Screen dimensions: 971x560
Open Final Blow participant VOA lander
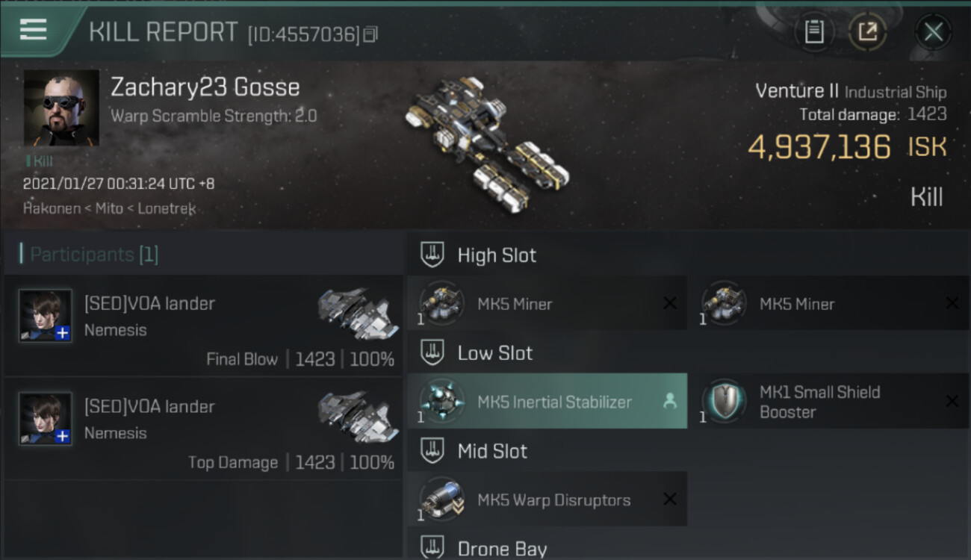pyautogui.click(x=203, y=326)
